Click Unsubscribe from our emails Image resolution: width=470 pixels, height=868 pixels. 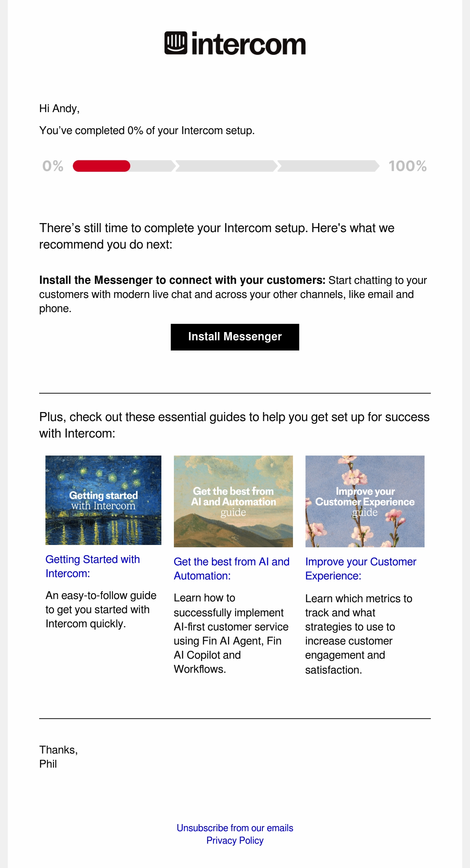point(235,828)
